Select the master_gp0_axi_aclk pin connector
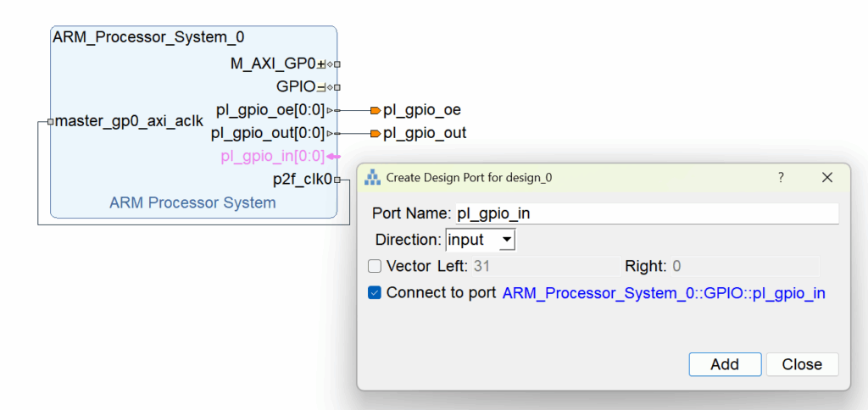This screenshot has height=410, width=868. [x=50, y=122]
